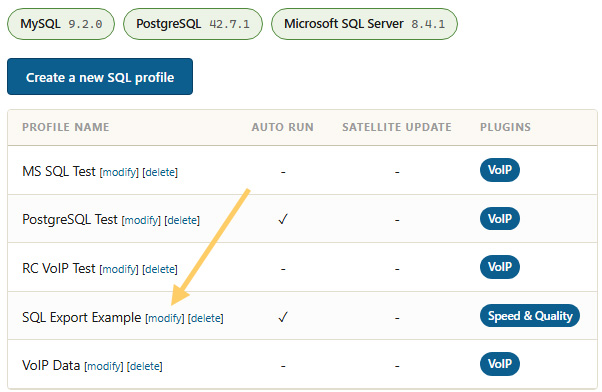
Task: Modify the PostgreSQL Test profile
Action: tap(141, 220)
